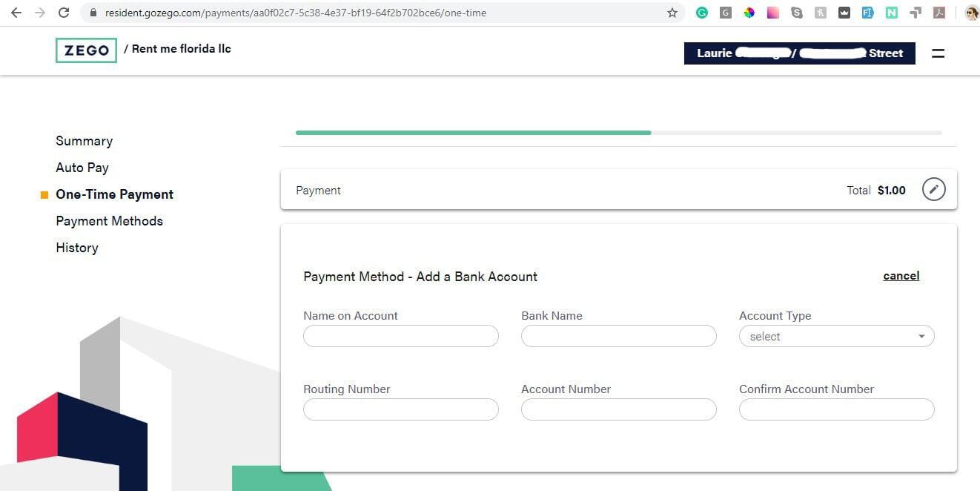Open the Grammarly extension icon
Image resolution: width=980 pixels, height=491 pixels.
(x=702, y=13)
